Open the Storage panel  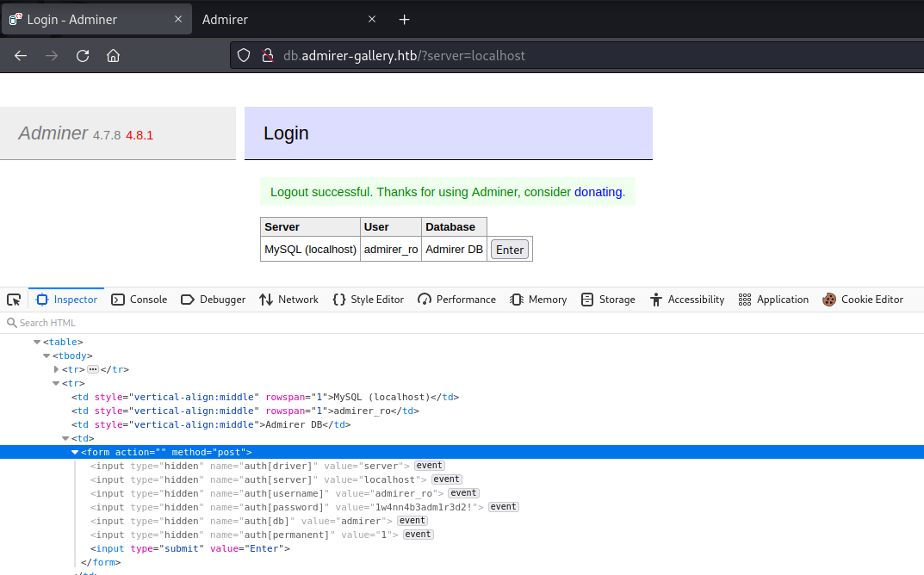point(608,300)
